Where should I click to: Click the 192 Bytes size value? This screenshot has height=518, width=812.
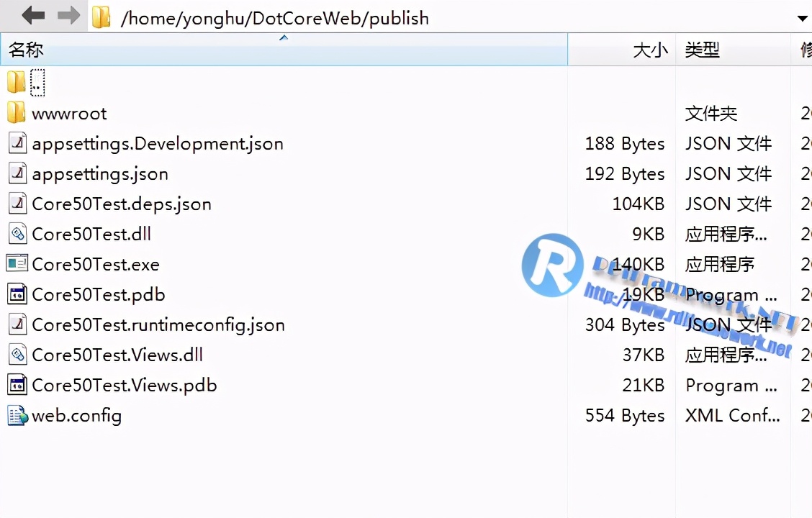point(625,174)
